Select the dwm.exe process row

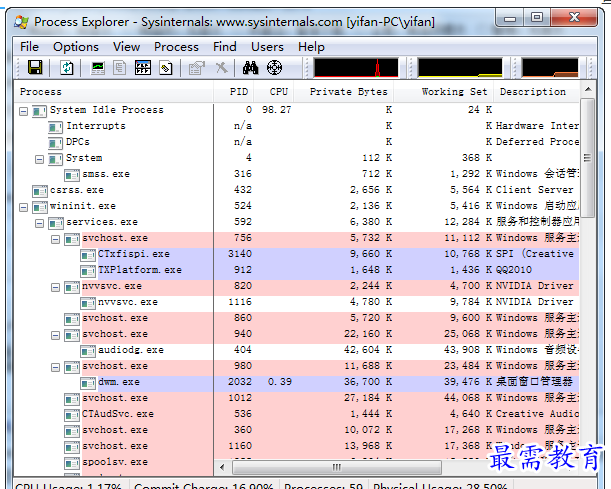tap(118, 382)
